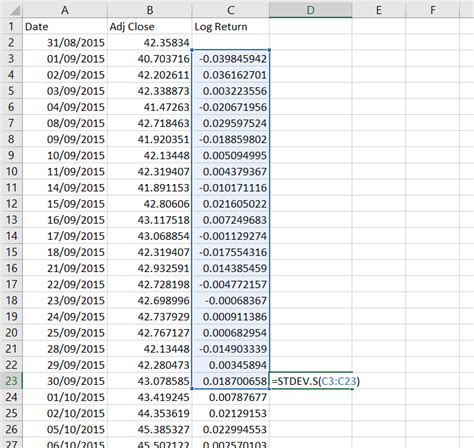Image resolution: width=474 pixels, height=448 pixels.
Task: Click cell with value 42.202611
Action: point(150,75)
